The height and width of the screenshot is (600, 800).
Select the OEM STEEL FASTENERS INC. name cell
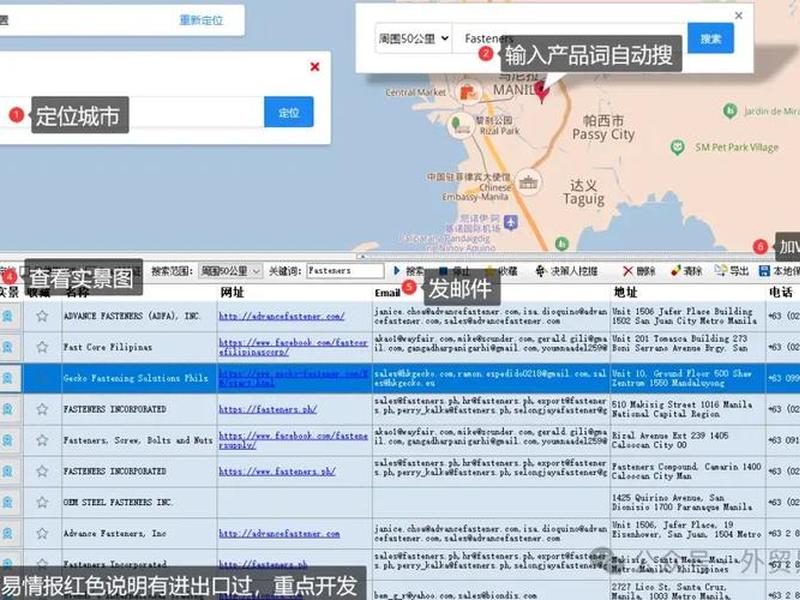coord(139,502)
